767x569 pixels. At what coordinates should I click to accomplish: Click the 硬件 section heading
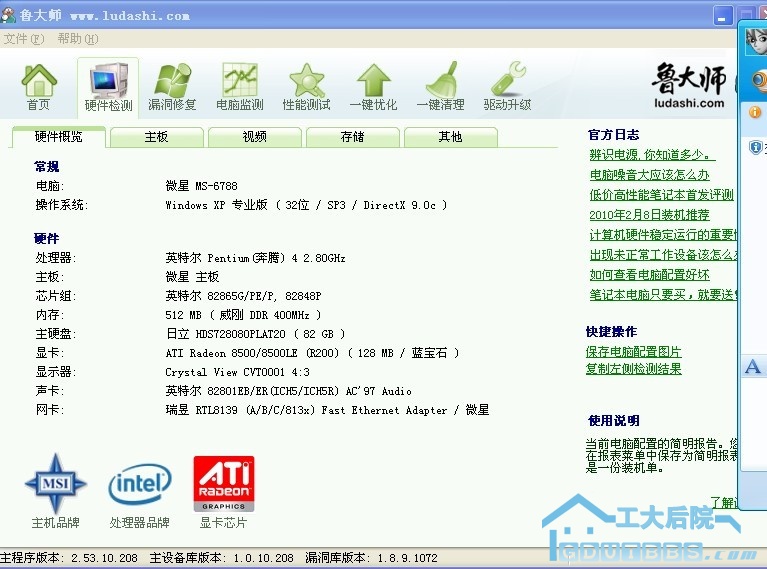46,239
